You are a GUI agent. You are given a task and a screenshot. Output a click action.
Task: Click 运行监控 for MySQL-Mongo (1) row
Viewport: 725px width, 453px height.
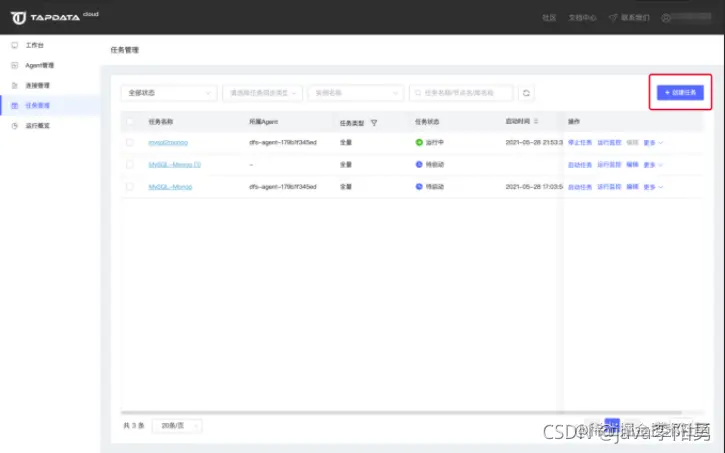[609, 165]
